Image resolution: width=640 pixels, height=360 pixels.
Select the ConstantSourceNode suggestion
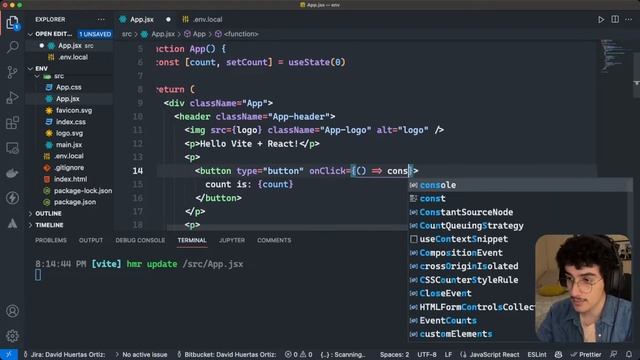click(520, 212)
